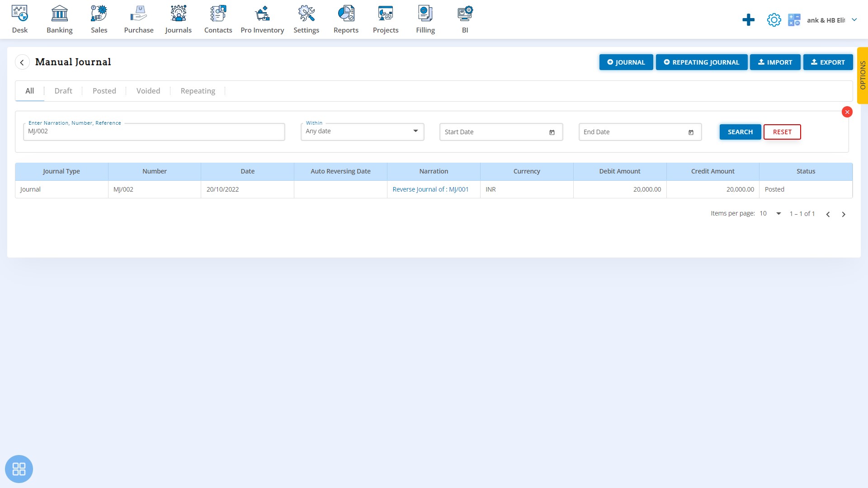868x488 pixels.
Task: Open the calculator icon in header
Action: click(794, 20)
